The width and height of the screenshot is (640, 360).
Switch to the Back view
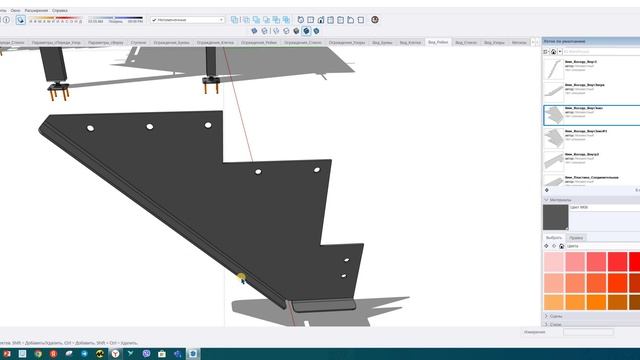pyautogui.click(x=340, y=20)
